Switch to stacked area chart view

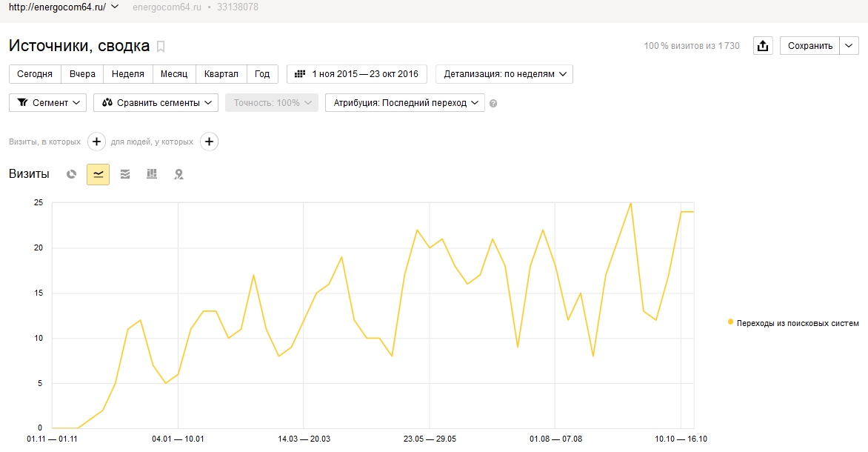(125, 175)
